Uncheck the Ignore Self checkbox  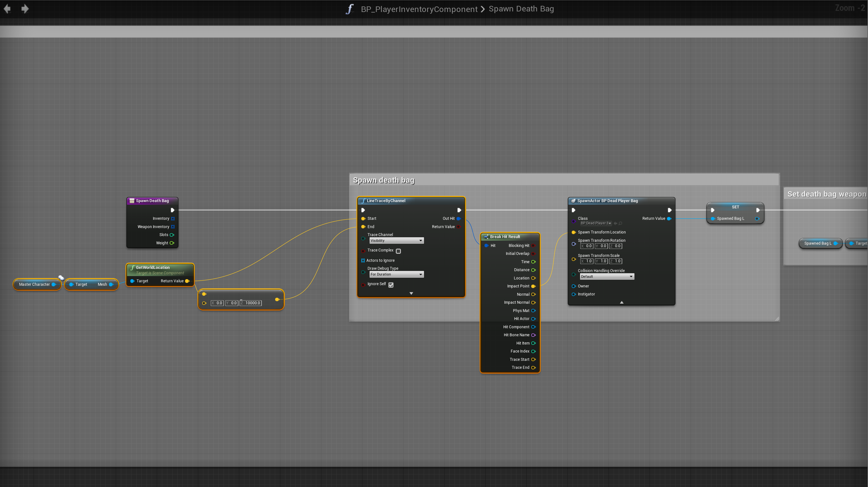391,285
